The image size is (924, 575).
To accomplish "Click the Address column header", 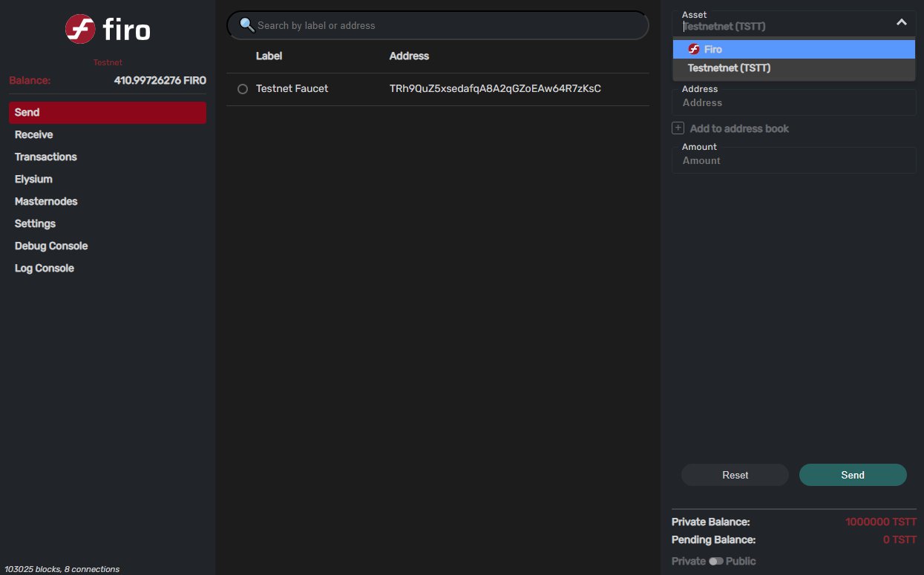I will pos(409,56).
